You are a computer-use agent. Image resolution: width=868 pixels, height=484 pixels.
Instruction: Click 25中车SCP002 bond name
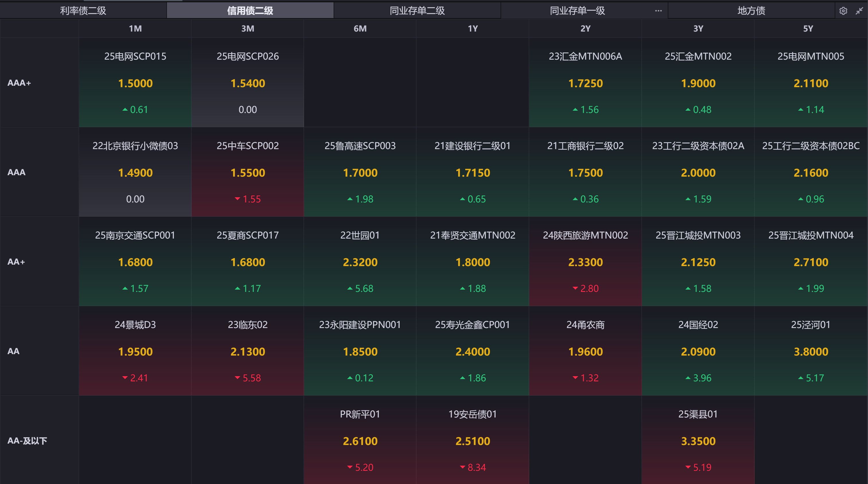point(248,146)
